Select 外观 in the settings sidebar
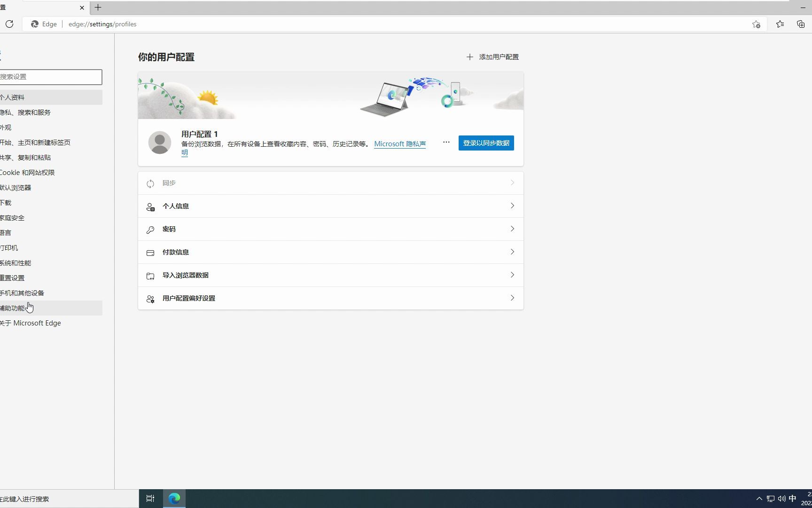The height and width of the screenshot is (508, 812). point(7,127)
